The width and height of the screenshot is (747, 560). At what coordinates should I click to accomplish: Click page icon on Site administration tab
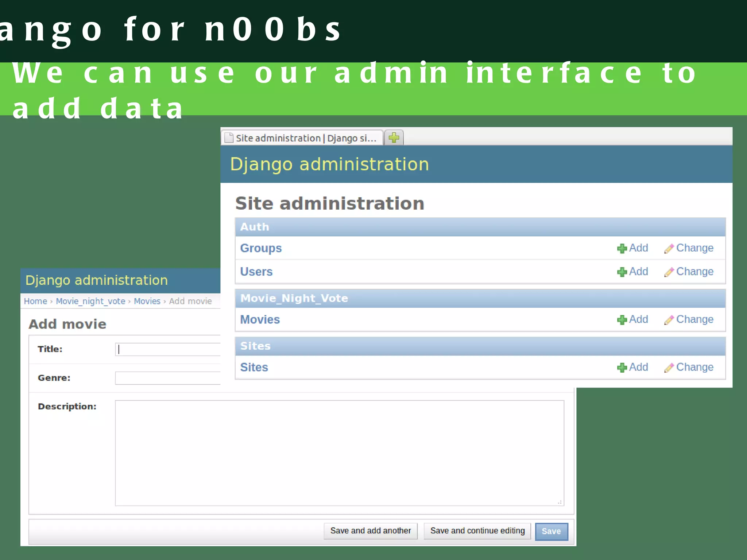point(229,138)
